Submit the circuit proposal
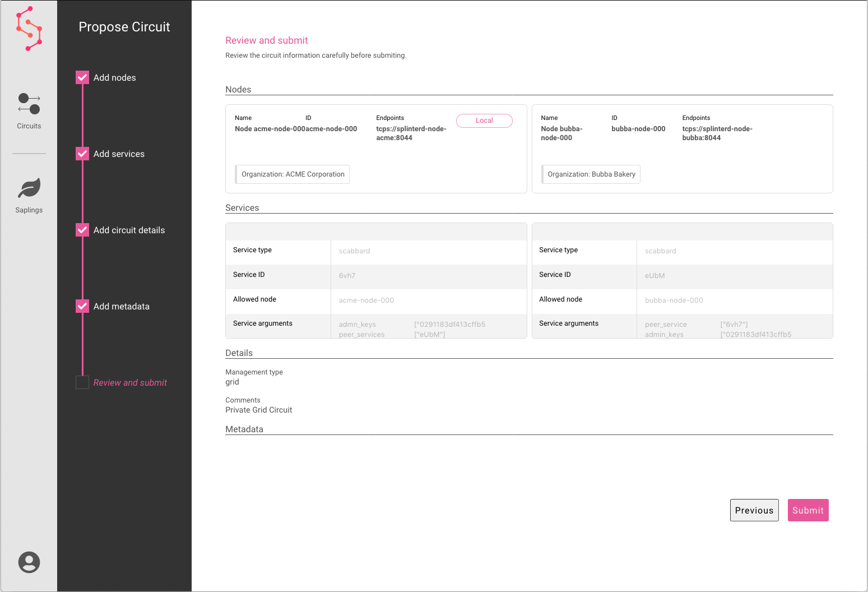Viewport: 868px width, 592px height. (x=808, y=510)
